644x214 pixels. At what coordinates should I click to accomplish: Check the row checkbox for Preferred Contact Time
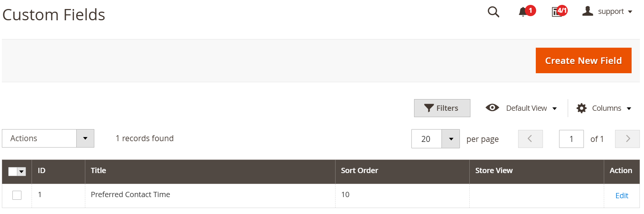point(17,195)
